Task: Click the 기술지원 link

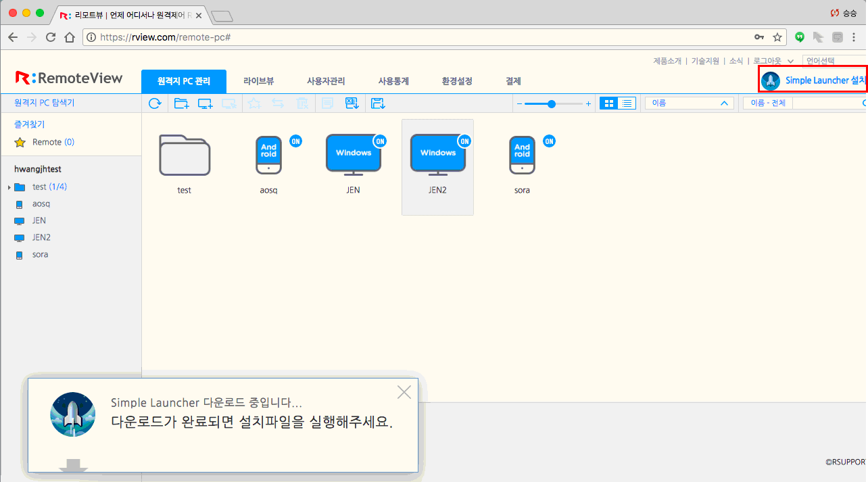Action: click(x=705, y=61)
